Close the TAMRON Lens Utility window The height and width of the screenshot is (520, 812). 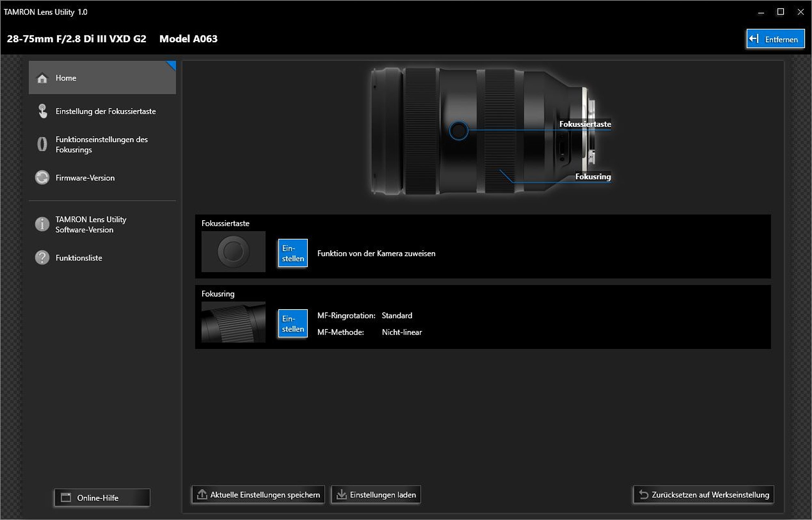(x=801, y=12)
